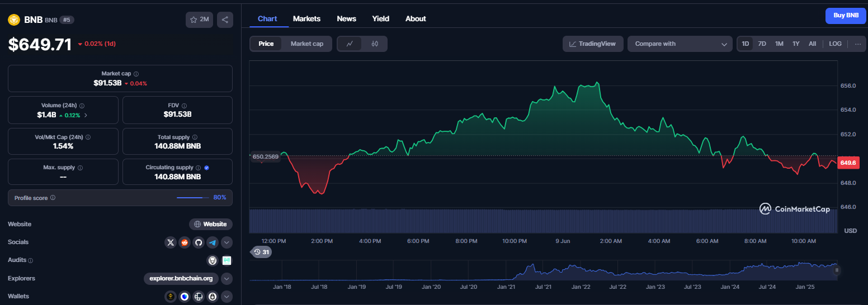Viewport: 868px width, 305px height.
Task: Click the #5 rank badge
Action: (67, 20)
